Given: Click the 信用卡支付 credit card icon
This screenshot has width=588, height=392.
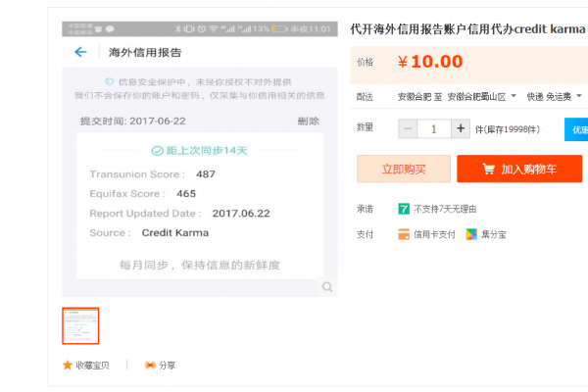Looking at the screenshot, I should pyautogui.click(x=404, y=234).
